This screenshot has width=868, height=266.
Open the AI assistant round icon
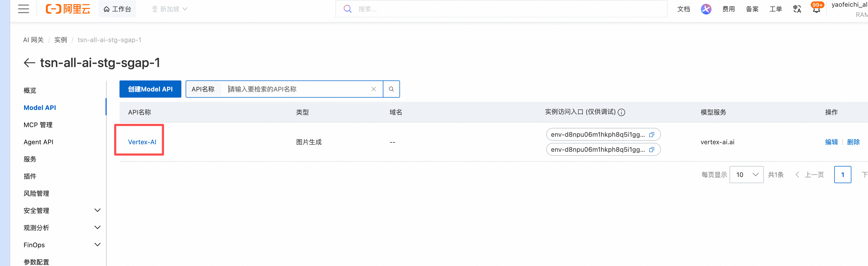[706, 9]
